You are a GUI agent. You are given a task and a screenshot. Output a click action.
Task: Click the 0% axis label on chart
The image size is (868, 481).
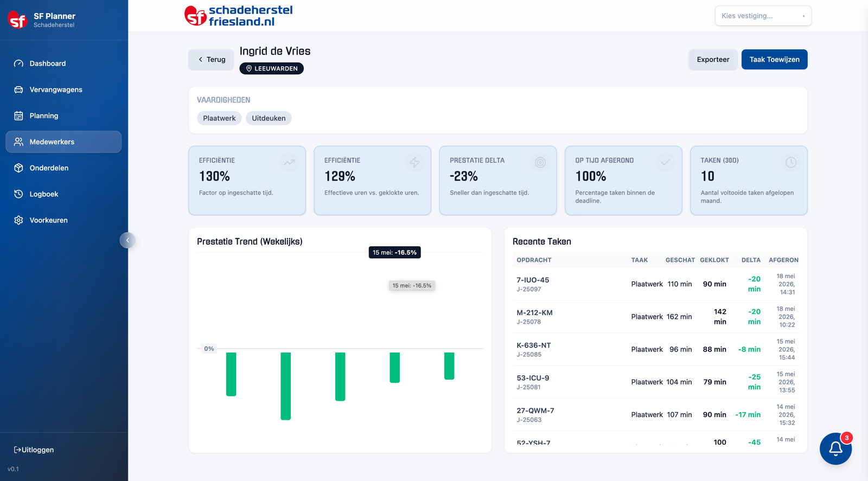pos(209,349)
